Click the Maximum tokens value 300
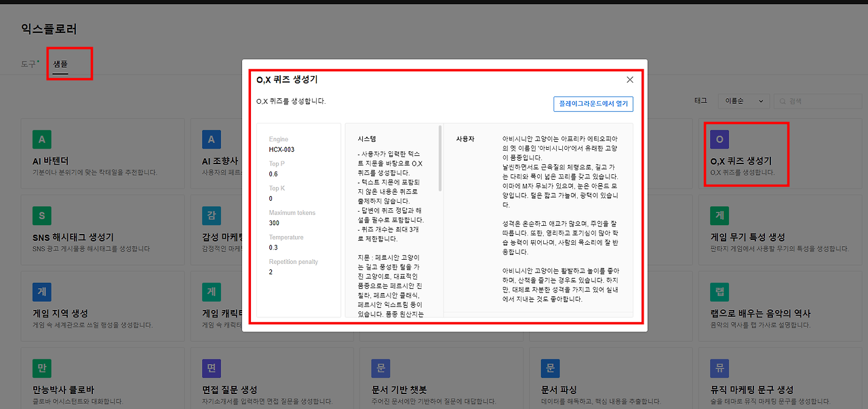The image size is (868, 409). [x=274, y=222]
